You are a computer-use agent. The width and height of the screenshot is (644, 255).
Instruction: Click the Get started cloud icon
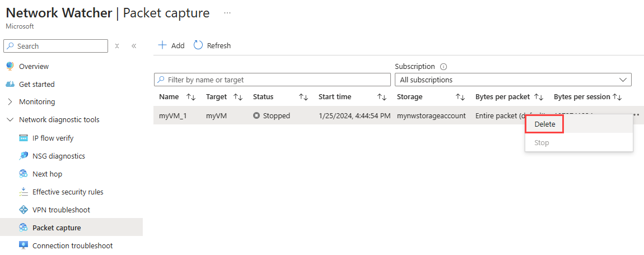click(10, 84)
